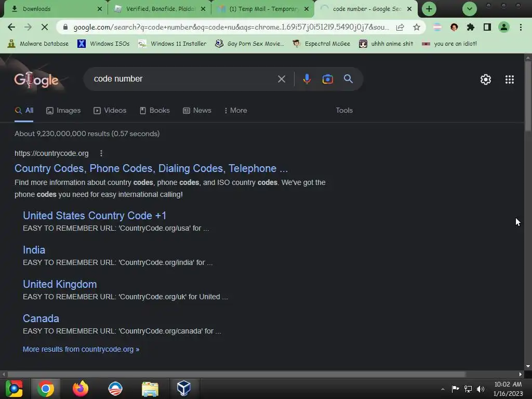Open the Espectral McGee bookmark
The width and height of the screenshot is (532, 399).
[321, 44]
